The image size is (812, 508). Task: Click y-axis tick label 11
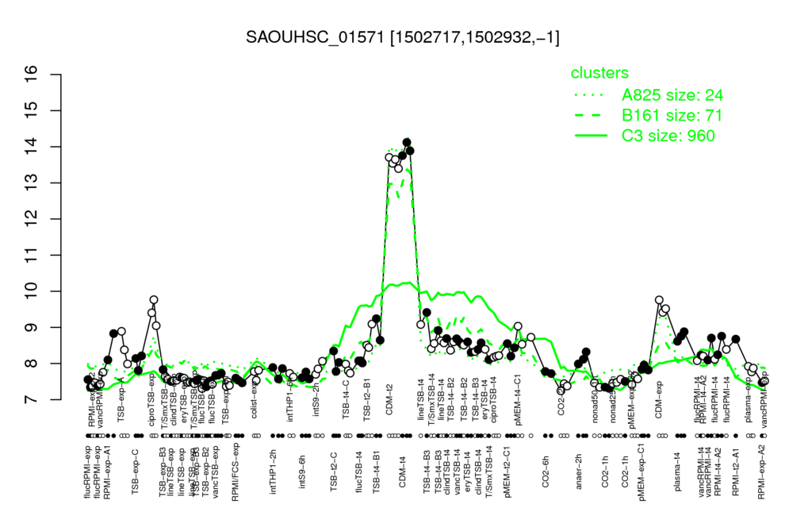[32, 255]
